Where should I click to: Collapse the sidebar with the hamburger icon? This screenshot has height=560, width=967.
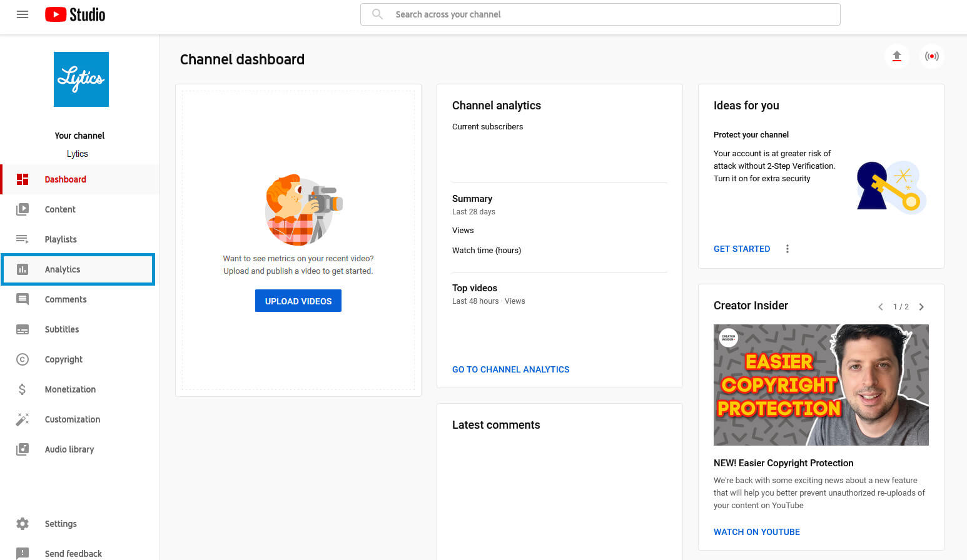(x=23, y=14)
